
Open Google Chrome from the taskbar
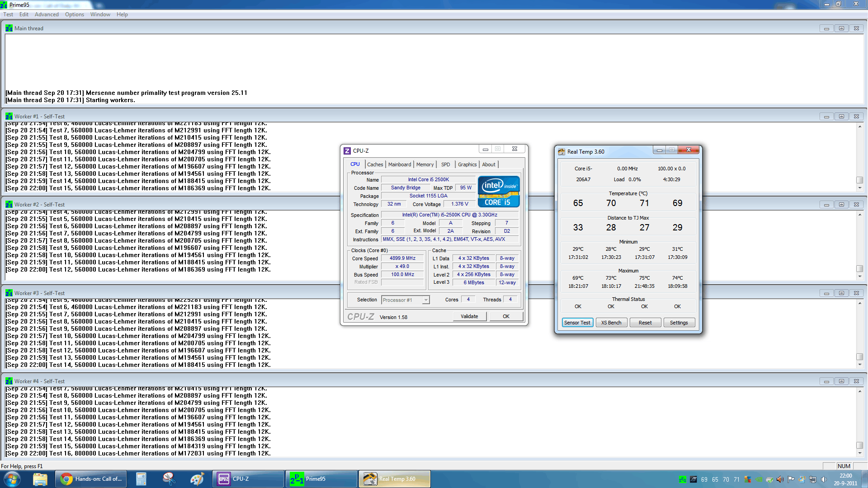90,479
